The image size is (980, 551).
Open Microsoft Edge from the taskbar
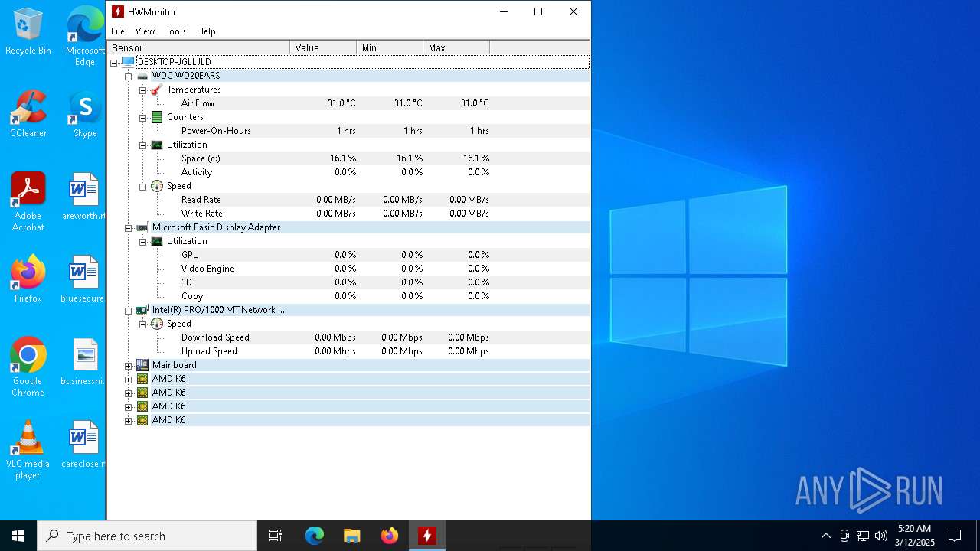click(x=315, y=536)
